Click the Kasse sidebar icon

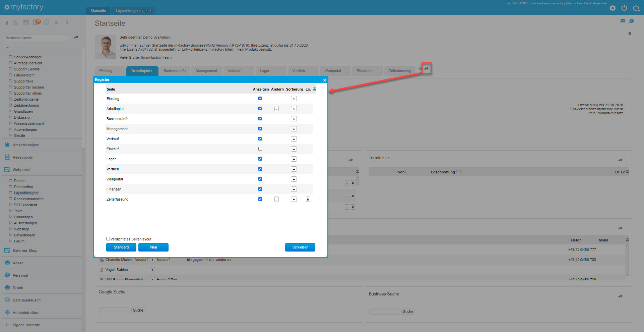(x=7, y=263)
